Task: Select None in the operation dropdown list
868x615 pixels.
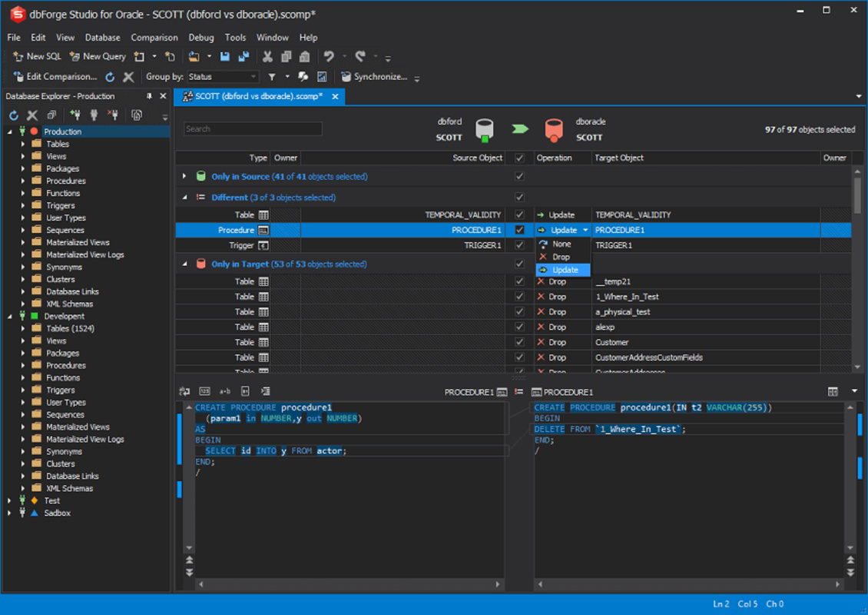Action: click(562, 244)
